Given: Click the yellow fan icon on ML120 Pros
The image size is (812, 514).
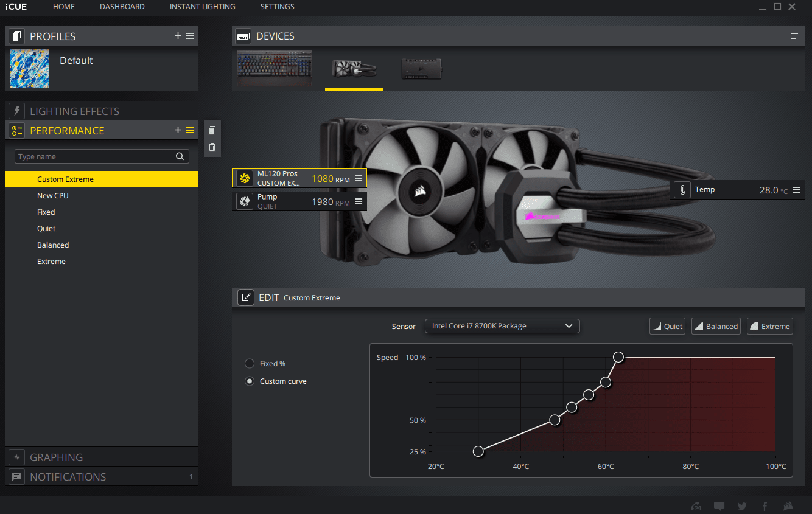Looking at the screenshot, I should coord(244,178).
